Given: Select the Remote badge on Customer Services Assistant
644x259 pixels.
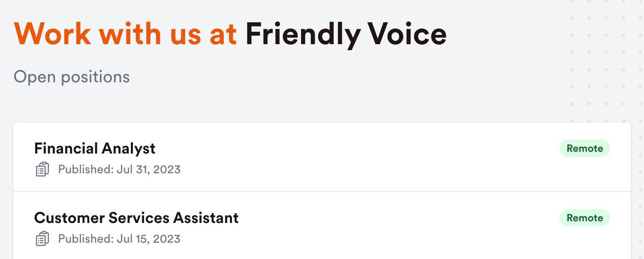Looking at the screenshot, I should click(585, 218).
